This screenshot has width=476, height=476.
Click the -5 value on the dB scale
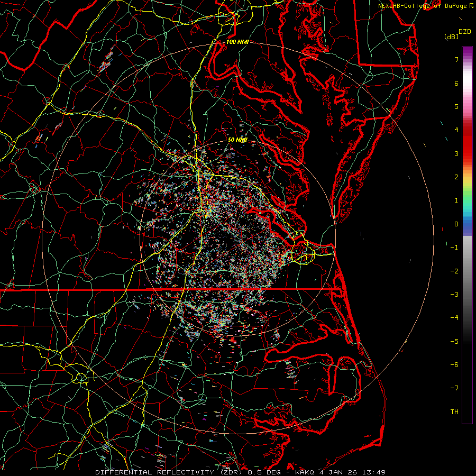point(454,342)
